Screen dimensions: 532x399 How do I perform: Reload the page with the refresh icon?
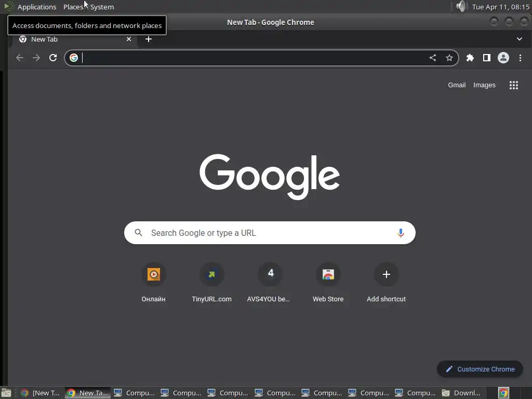[53, 58]
